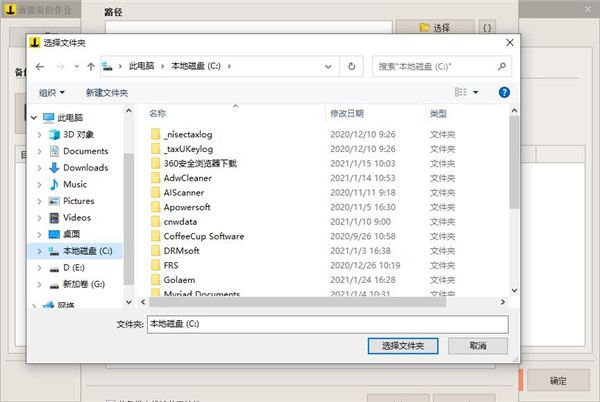Click the 新加卷 (G:) drive icon

54,285
